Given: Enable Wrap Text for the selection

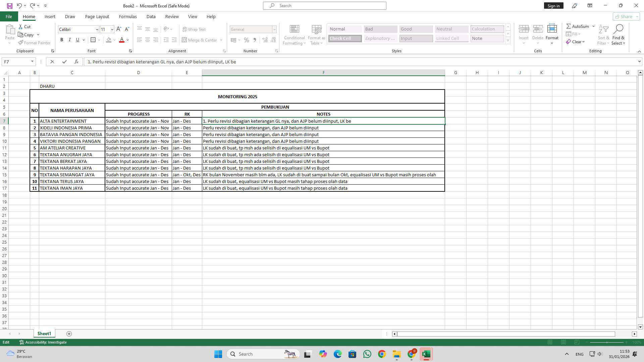Looking at the screenshot, I should click(195, 29).
